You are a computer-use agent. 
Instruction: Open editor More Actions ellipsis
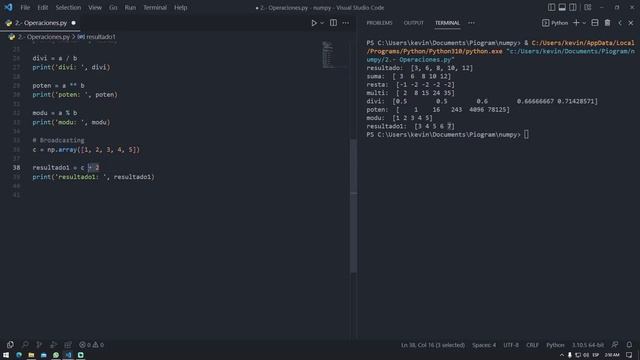346,23
